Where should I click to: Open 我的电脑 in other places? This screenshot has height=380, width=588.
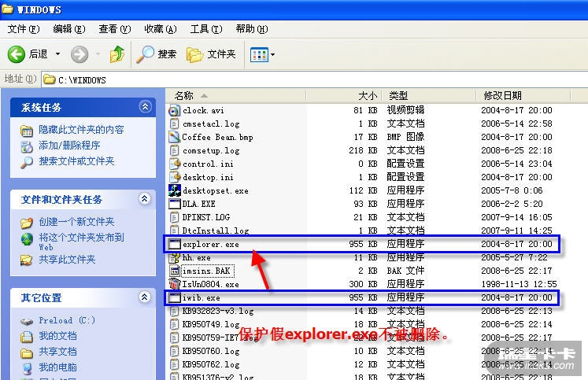(57, 367)
